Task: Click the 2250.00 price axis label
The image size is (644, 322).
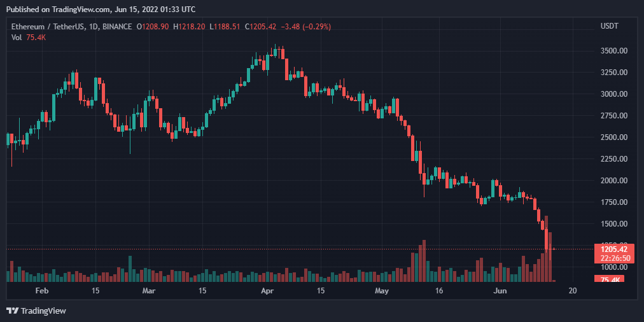Action: coord(613,159)
